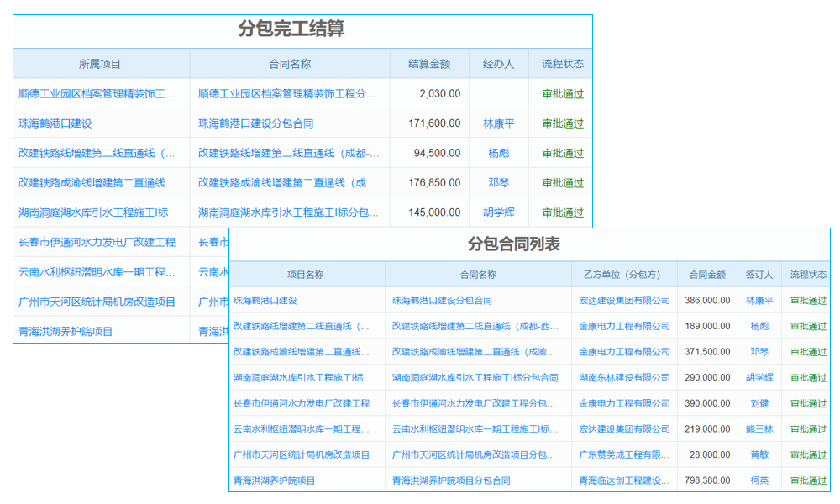Screen dimensions: 840x504
Task: Click the 合同金额 column header
Action: [x=707, y=274]
